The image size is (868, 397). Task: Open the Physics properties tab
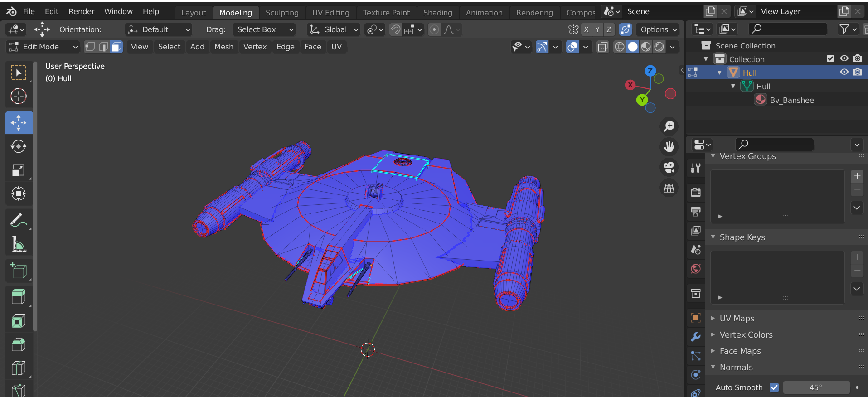tap(696, 375)
